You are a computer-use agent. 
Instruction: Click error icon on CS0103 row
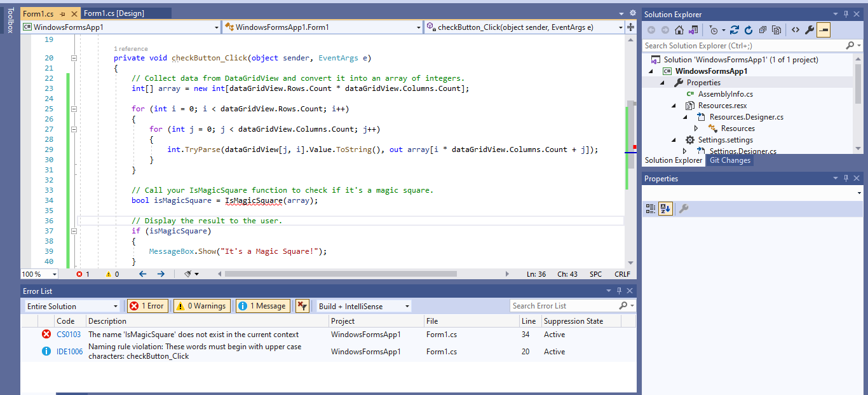pyautogui.click(x=46, y=334)
